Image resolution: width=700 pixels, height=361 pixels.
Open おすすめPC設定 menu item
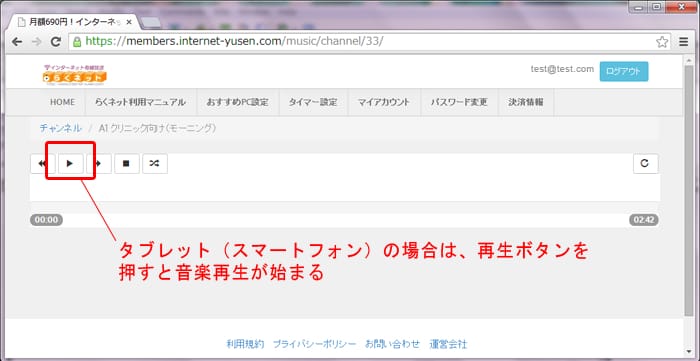tap(238, 102)
